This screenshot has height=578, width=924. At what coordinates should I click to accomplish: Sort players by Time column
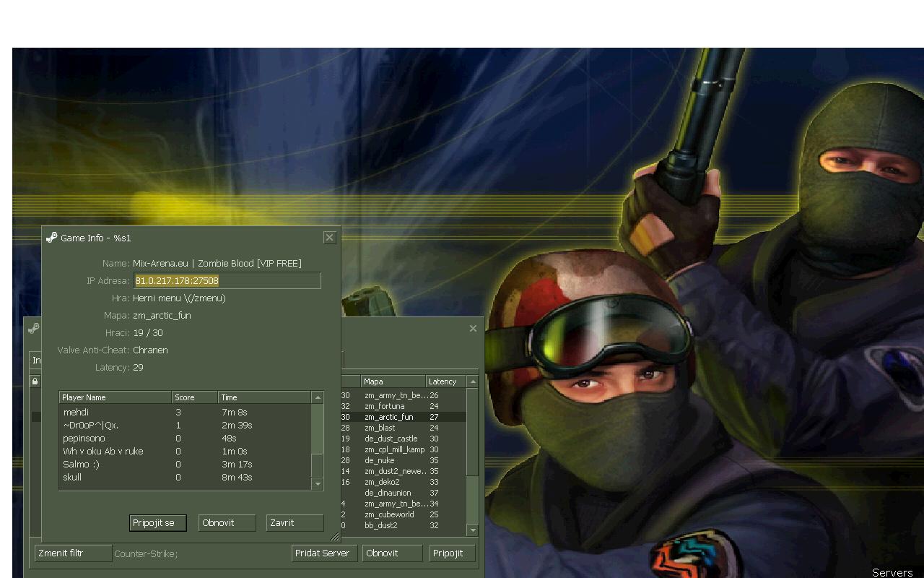(x=264, y=397)
